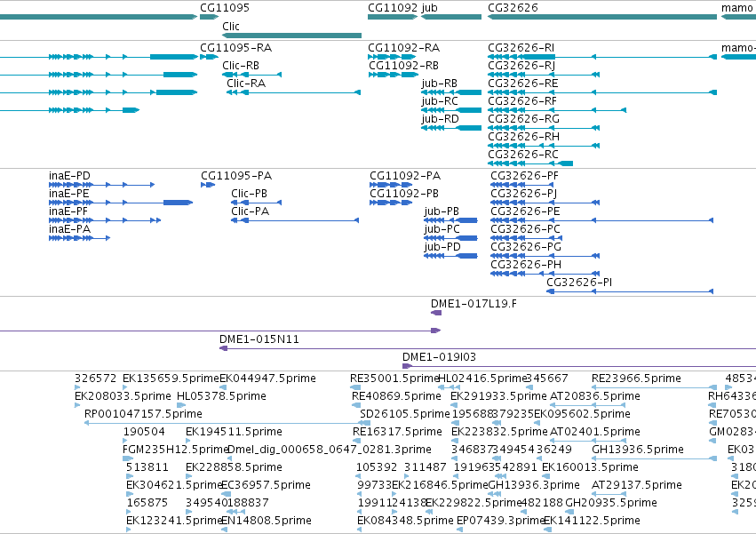Select the CG32626 gene label
Image resolution: width=756 pixels, height=534 pixels.
point(513,8)
